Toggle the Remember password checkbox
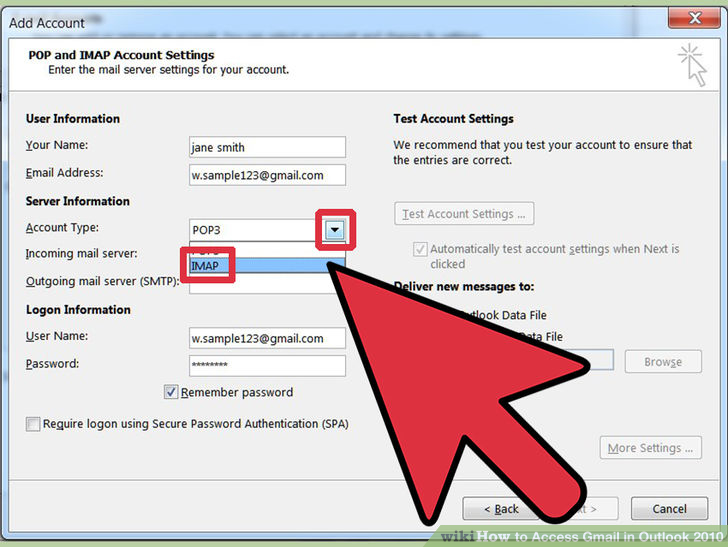This screenshot has height=547, width=728. coord(171,392)
